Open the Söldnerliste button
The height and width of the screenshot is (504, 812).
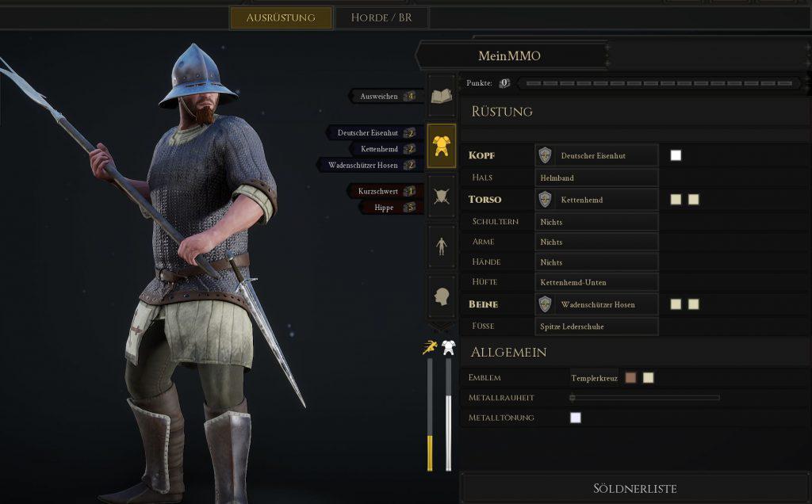click(635, 488)
